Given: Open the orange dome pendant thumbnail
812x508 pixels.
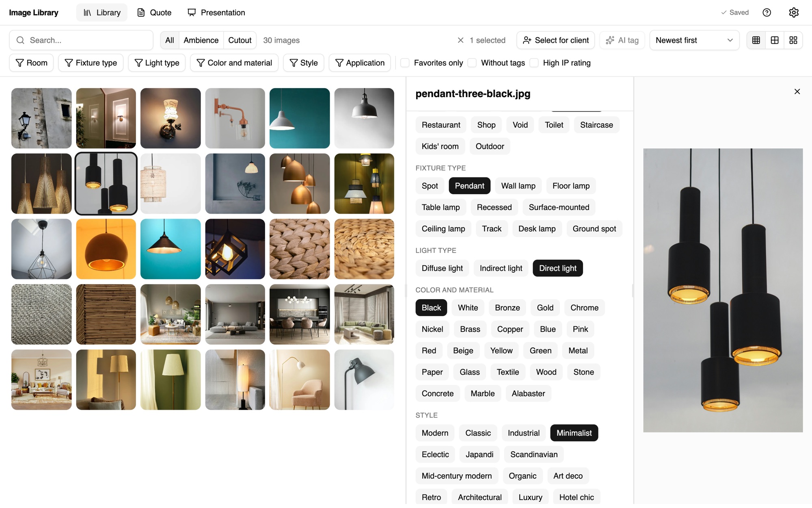Looking at the screenshot, I should click(106, 249).
